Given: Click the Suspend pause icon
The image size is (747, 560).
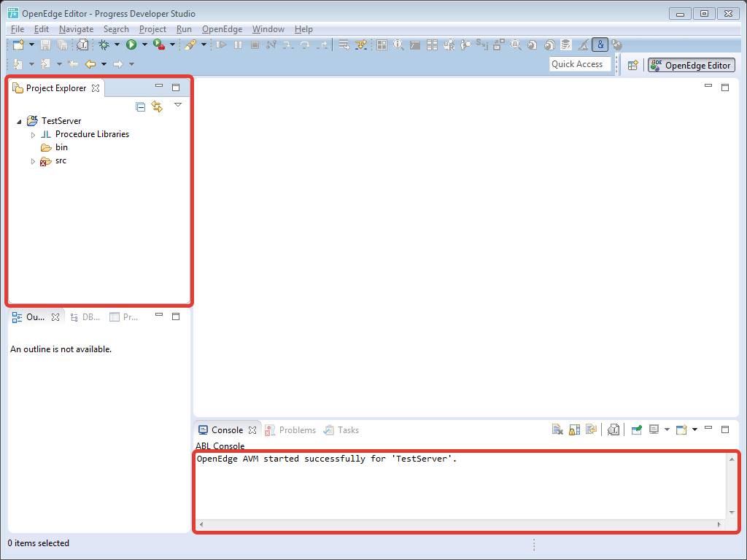Looking at the screenshot, I should [238, 44].
